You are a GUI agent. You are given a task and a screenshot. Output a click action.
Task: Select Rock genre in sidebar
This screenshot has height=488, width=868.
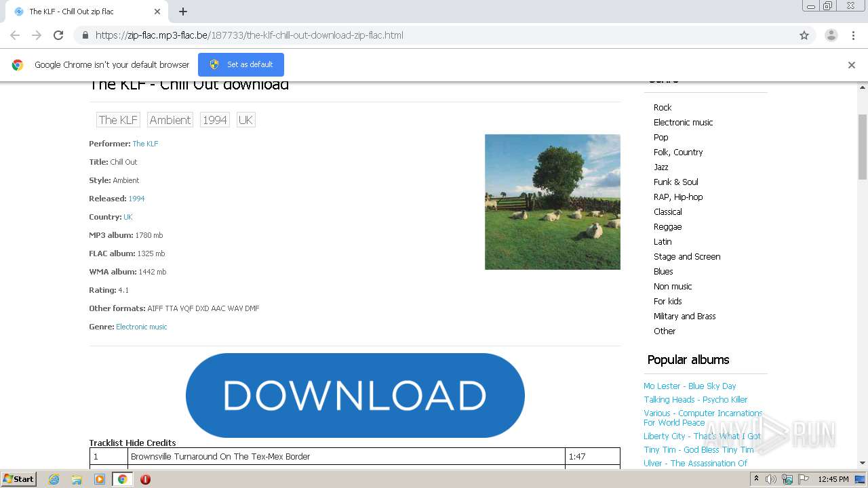point(663,107)
